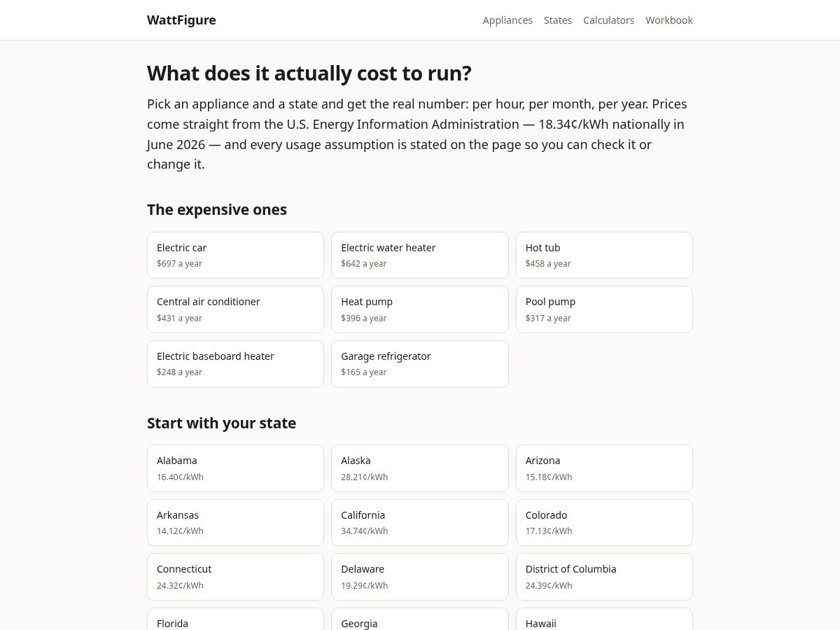This screenshot has height=630, width=840.
Task: Pick the California state card
Action: click(420, 522)
